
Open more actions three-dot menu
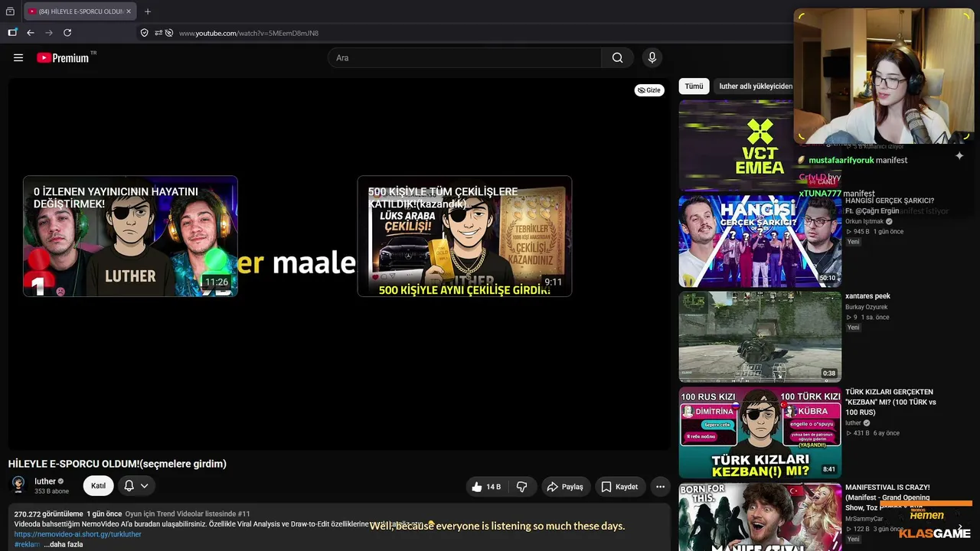(660, 487)
